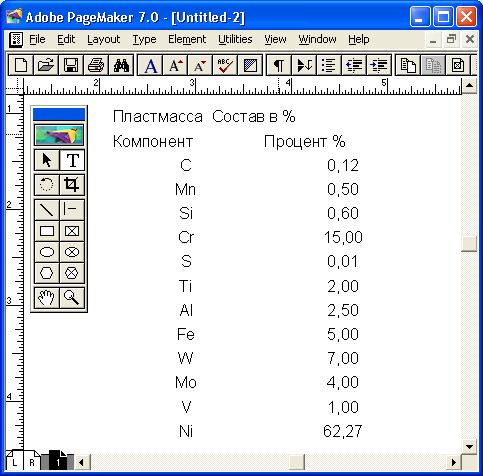Select the Rectangle Frame tool
Viewport: 483px width, 476px height.
click(x=72, y=231)
